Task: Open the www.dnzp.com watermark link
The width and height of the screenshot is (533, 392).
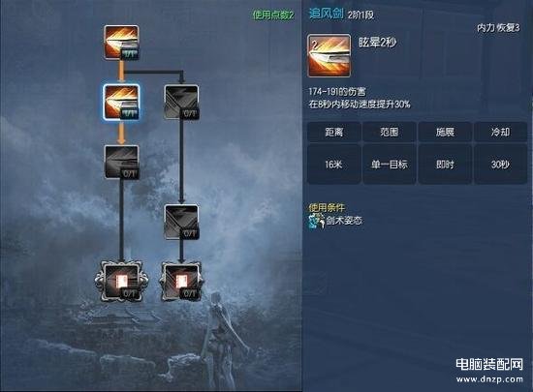Action: pyautogui.click(x=489, y=379)
